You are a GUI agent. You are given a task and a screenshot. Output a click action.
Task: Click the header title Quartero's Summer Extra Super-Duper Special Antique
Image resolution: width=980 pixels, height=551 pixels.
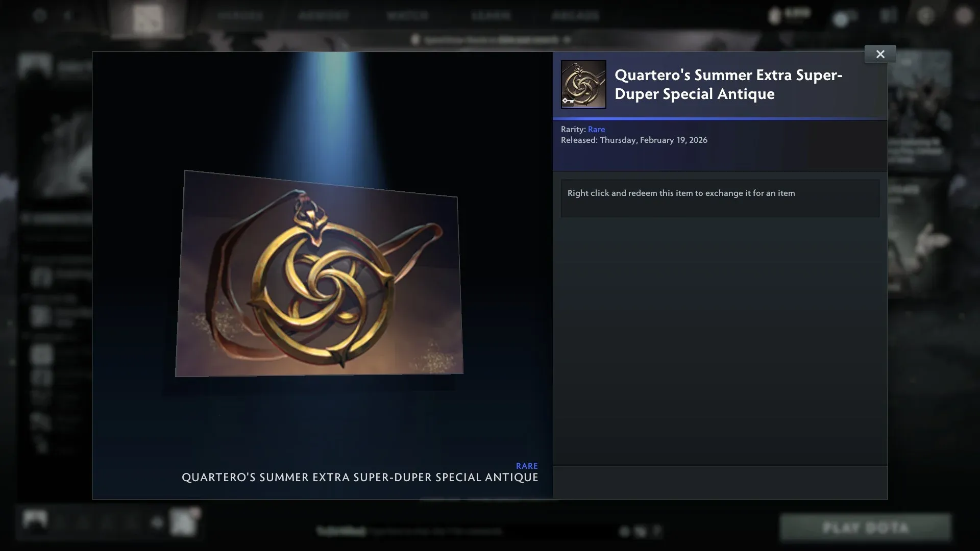coord(728,84)
